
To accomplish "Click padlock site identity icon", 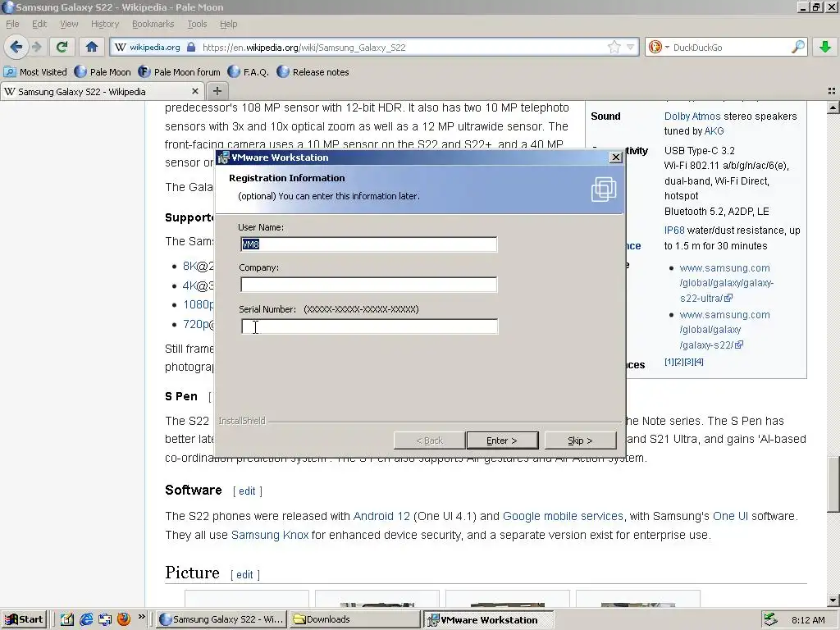I will 191,47.
